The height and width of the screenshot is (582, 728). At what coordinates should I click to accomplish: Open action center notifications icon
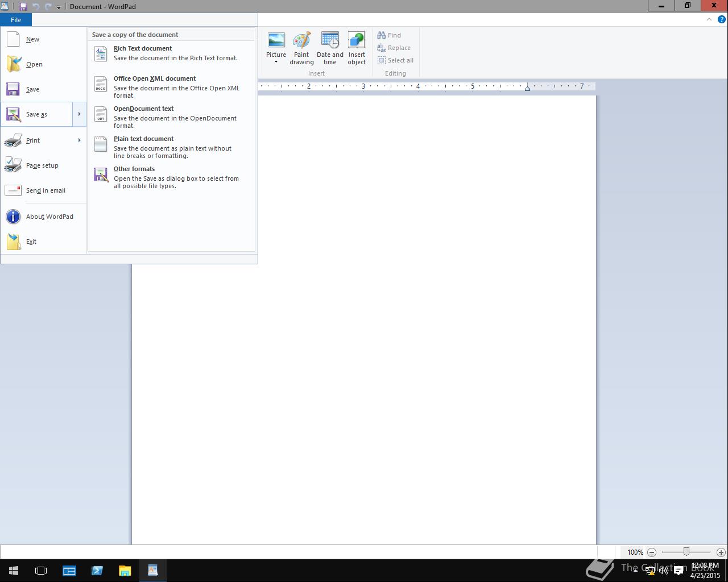coord(679,571)
